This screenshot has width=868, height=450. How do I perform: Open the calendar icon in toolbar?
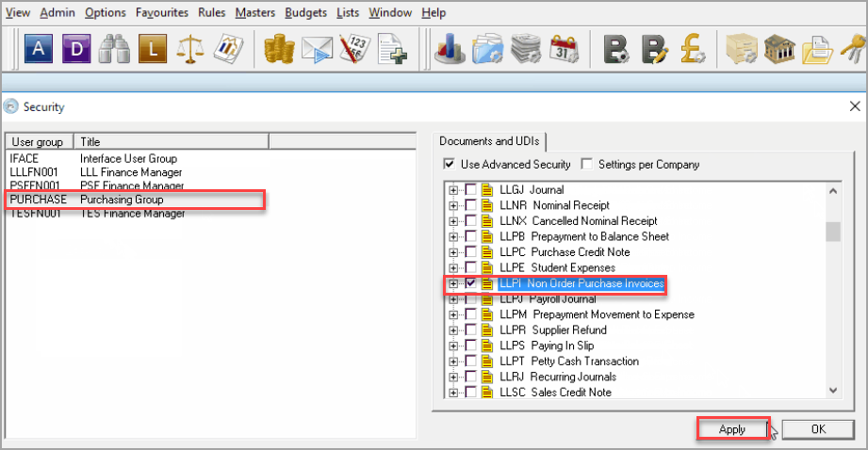pos(563,49)
